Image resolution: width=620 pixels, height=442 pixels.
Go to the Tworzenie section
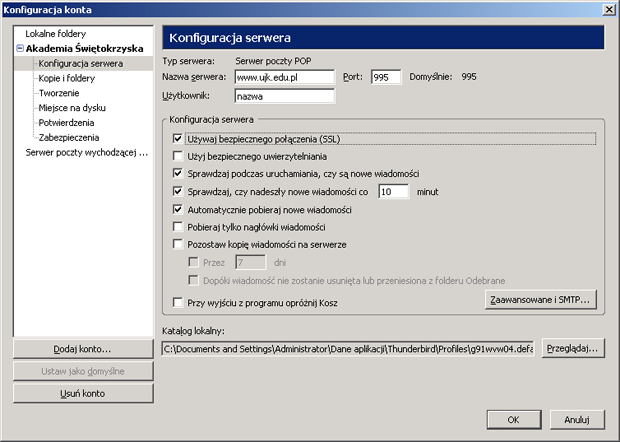click(x=61, y=92)
